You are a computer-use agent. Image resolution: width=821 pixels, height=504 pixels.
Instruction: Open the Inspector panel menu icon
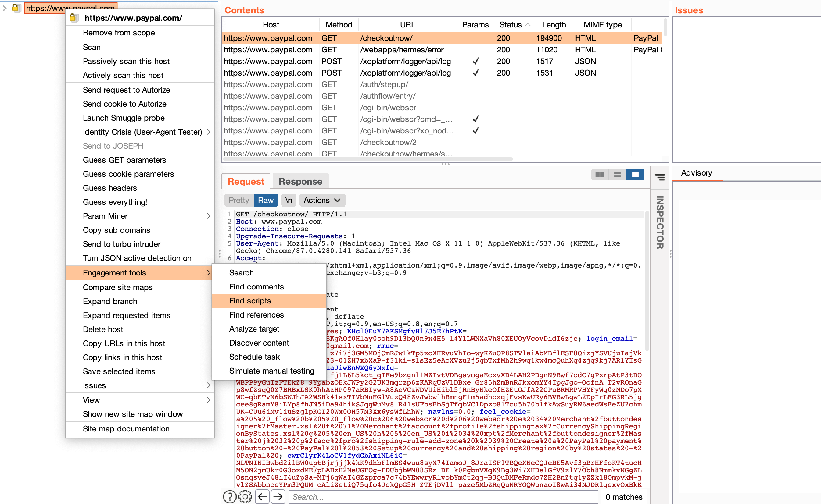pos(660,177)
